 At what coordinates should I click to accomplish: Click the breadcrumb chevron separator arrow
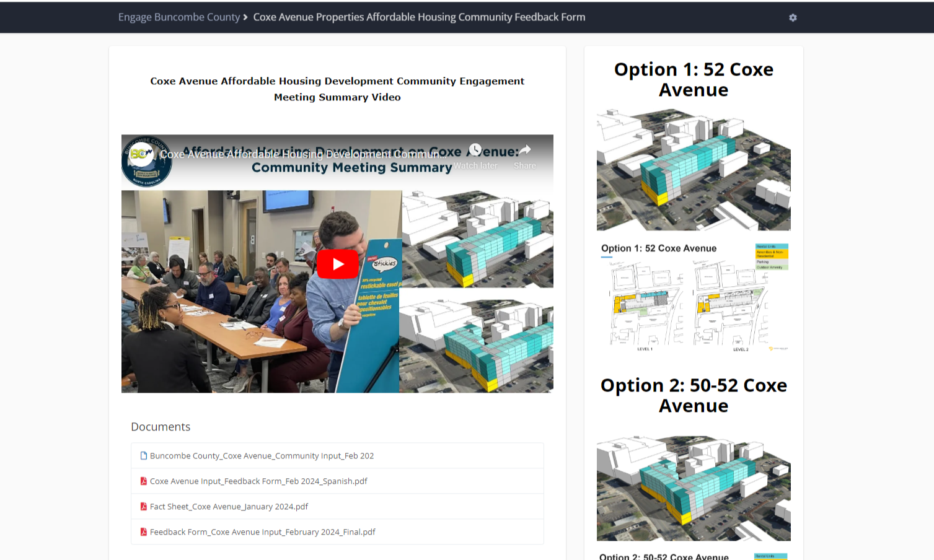pos(246,17)
